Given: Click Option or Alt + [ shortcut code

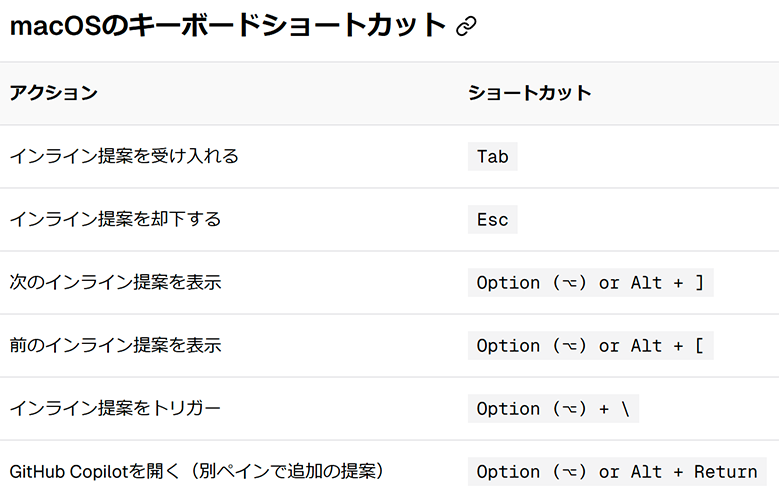Looking at the screenshot, I should (x=591, y=345).
